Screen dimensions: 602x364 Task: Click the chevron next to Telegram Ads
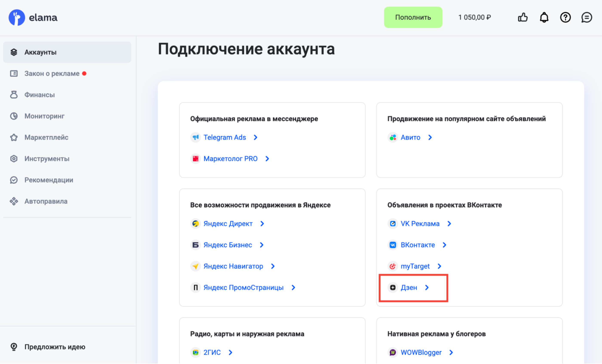click(256, 137)
